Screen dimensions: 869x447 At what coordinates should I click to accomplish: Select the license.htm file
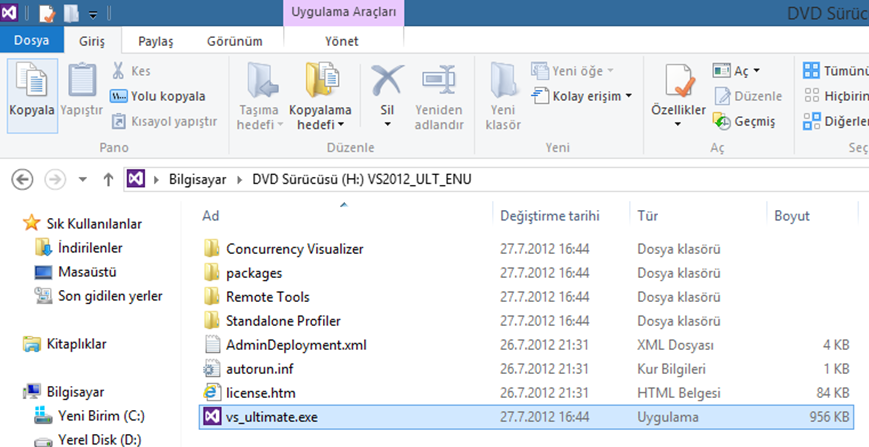[x=260, y=393]
